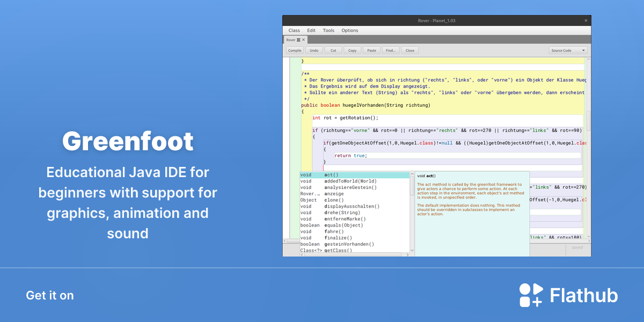Click the Close toolbar button
This screenshot has width=644, height=322.
(x=410, y=50)
